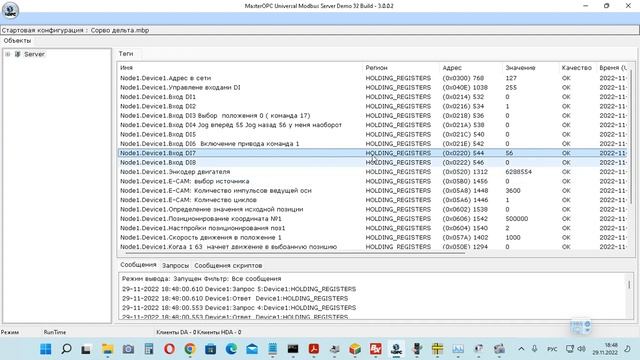The height and width of the screenshot is (360, 640).
Task: Click the MasterOPC application logo icon
Action: coord(10,10)
